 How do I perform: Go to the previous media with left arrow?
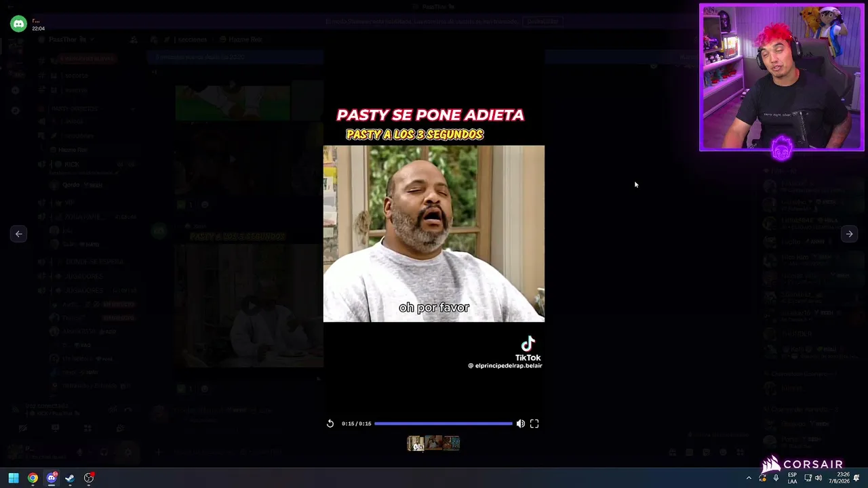tap(19, 234)
